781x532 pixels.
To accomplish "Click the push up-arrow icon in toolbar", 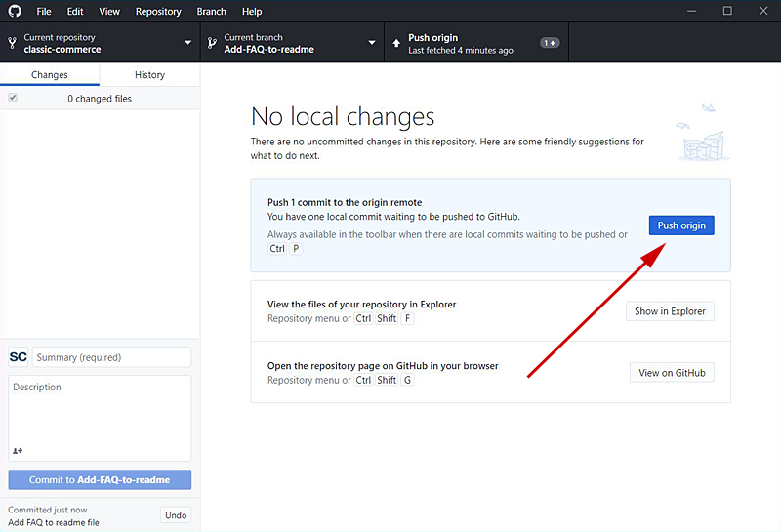I will 396,43.
